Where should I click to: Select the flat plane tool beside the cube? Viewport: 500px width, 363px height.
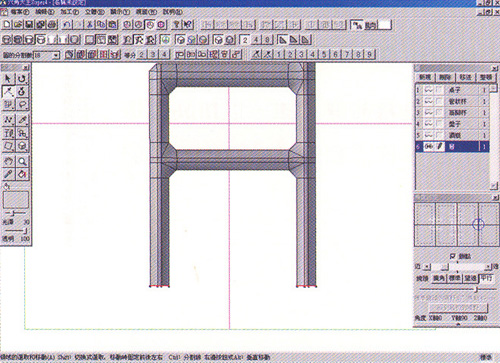tap(8, 146)
